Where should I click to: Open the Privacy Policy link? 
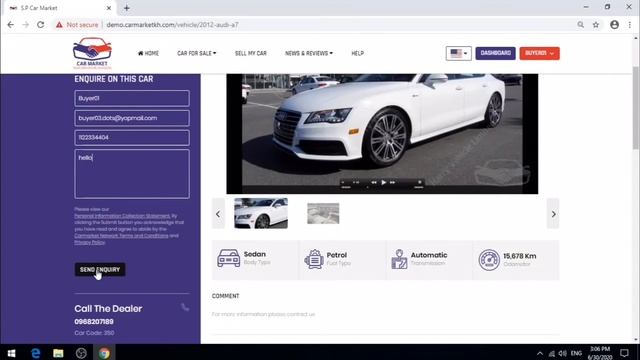(89, 242)
